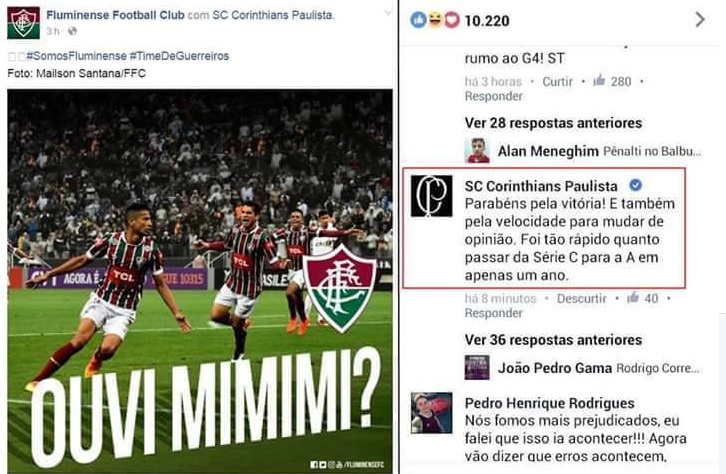Toggle Descurtir on the Corinthians comment

(582, 299)
